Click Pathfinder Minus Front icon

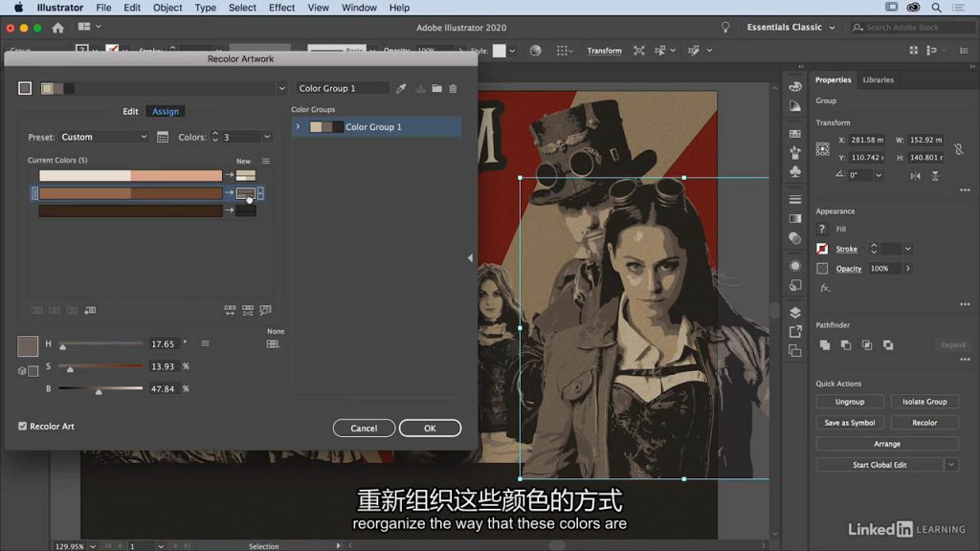(x=846, y=344)
